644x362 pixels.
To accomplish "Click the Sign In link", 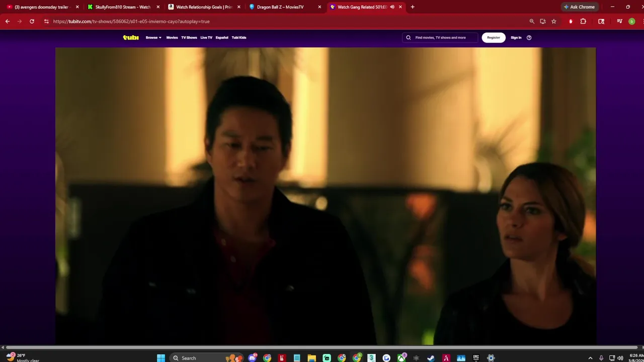I will tap(516, 37).
